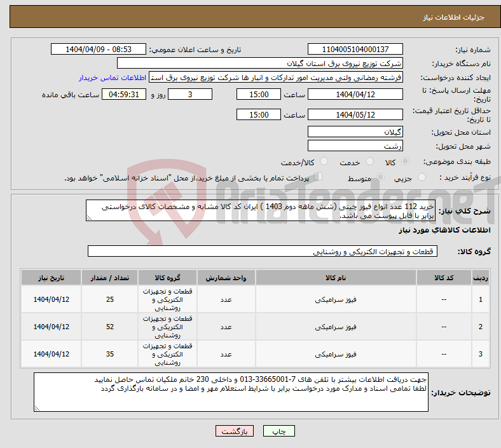
Task: Click فیوز سرامیکی name in row 1
Action: click(336, 299)
